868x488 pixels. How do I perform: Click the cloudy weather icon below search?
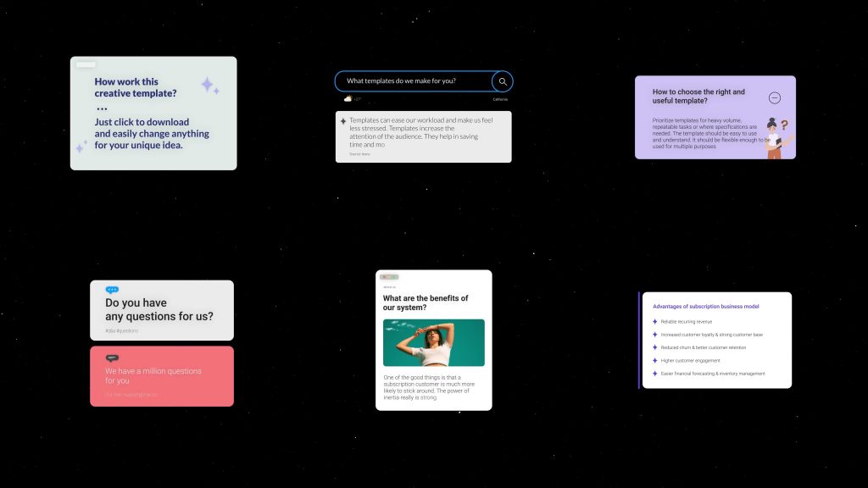348,99
